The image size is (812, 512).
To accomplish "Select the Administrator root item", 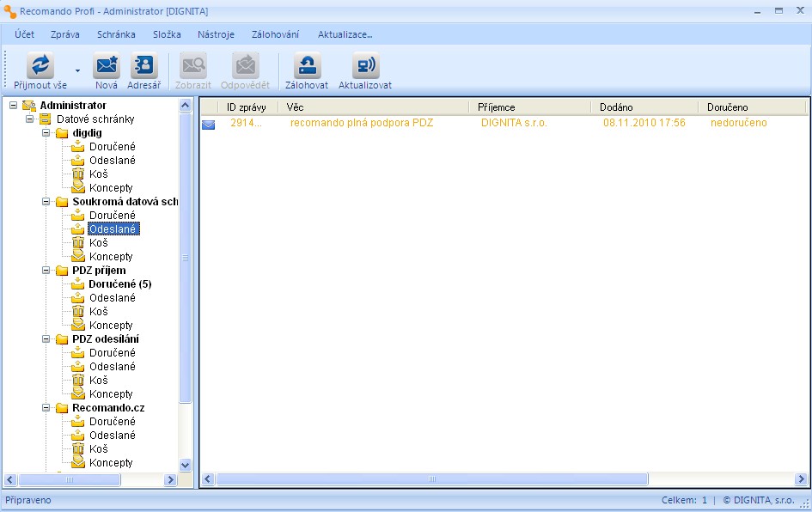I will coord(73,105).
